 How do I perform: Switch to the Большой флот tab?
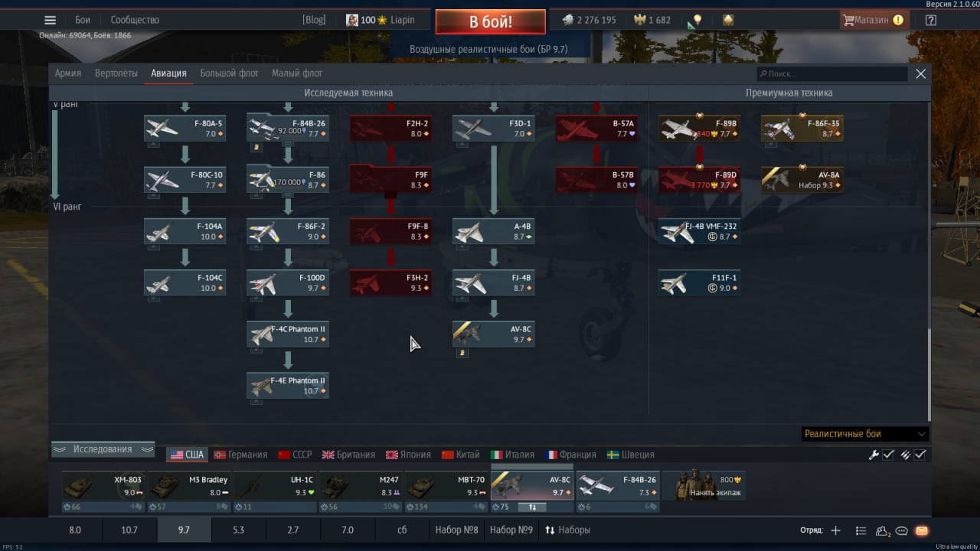pyautogui.click(x=229, y=73)
